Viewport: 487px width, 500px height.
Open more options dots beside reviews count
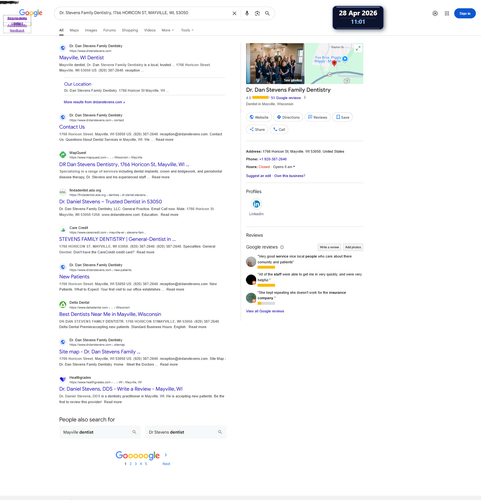pyautogui.click(x=305, y=98)
